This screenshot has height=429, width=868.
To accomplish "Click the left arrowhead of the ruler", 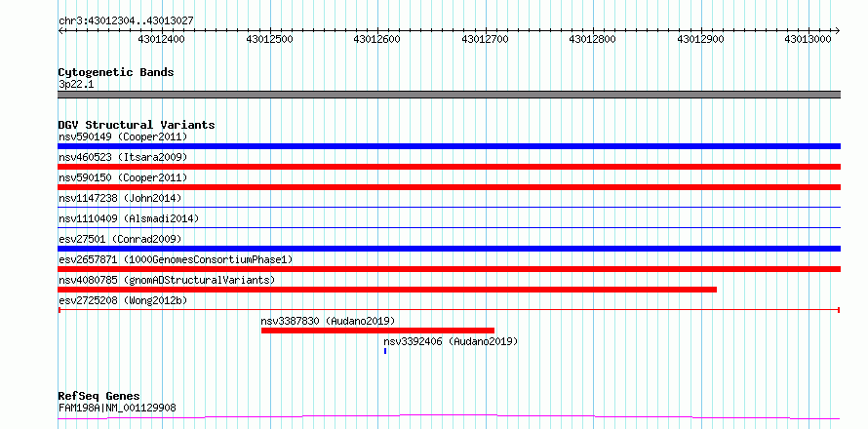I will pos(60,30).
